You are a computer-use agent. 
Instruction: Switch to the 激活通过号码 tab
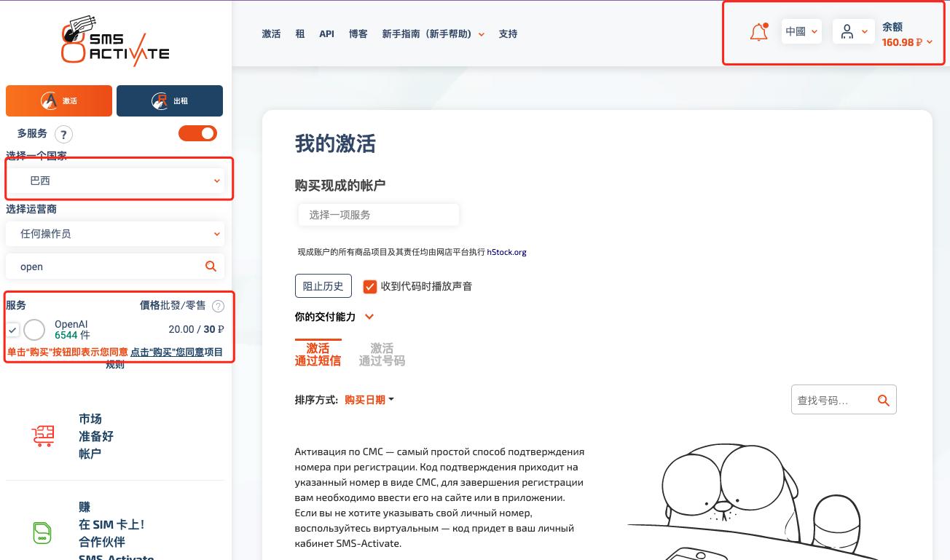382,353
